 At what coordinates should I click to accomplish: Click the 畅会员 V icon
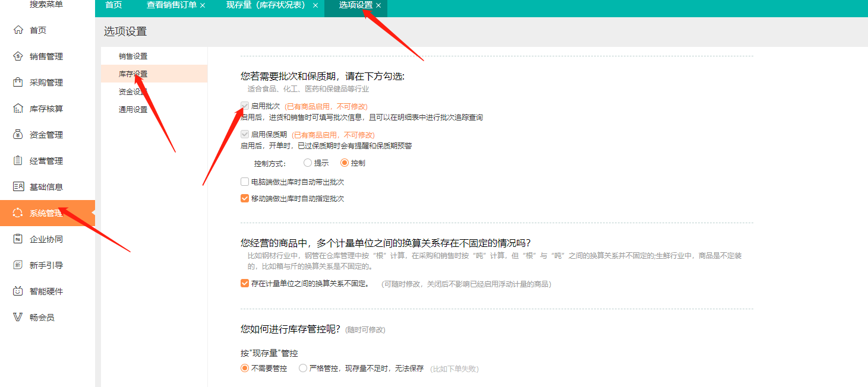[x=18, y=318]
